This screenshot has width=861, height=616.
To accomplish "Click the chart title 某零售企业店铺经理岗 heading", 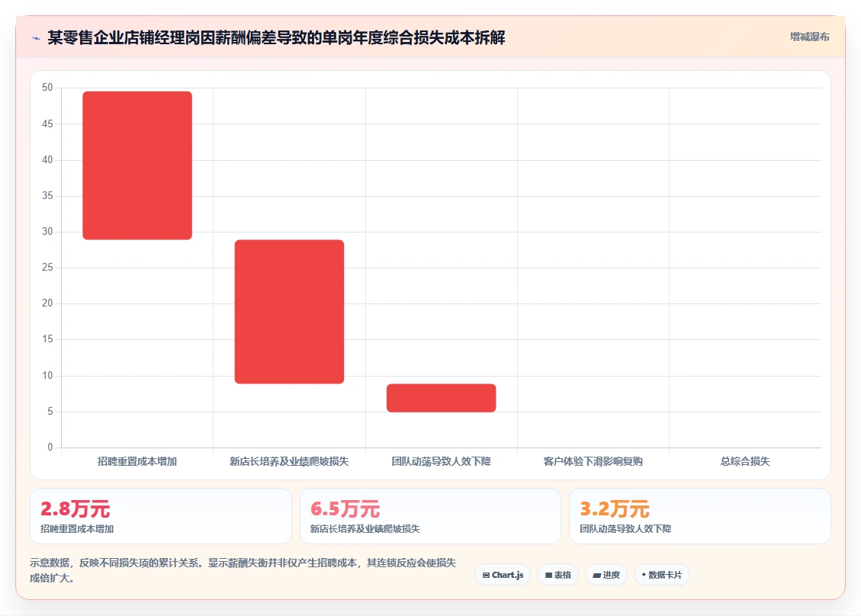I will 276,38.
